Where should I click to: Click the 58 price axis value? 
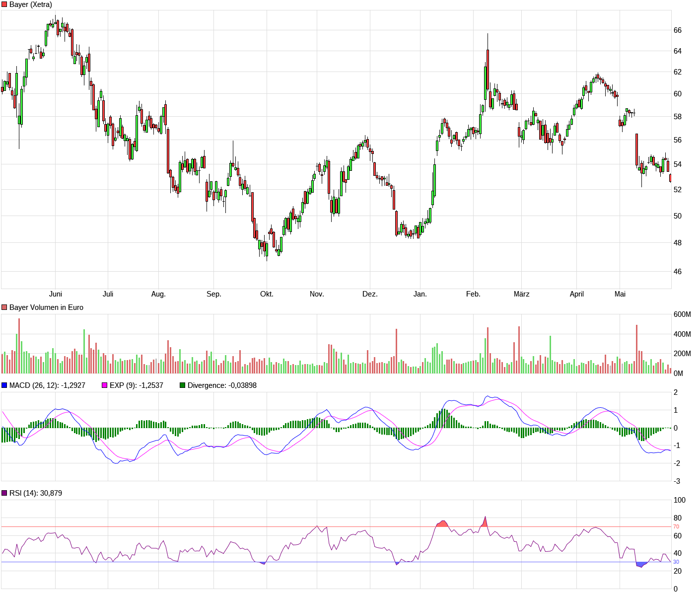point(678,117)
